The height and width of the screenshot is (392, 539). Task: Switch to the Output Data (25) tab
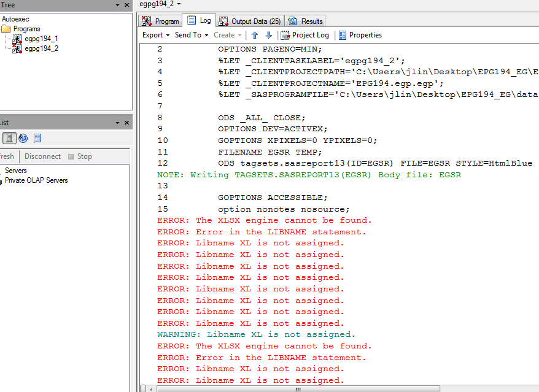pos(249,21)
